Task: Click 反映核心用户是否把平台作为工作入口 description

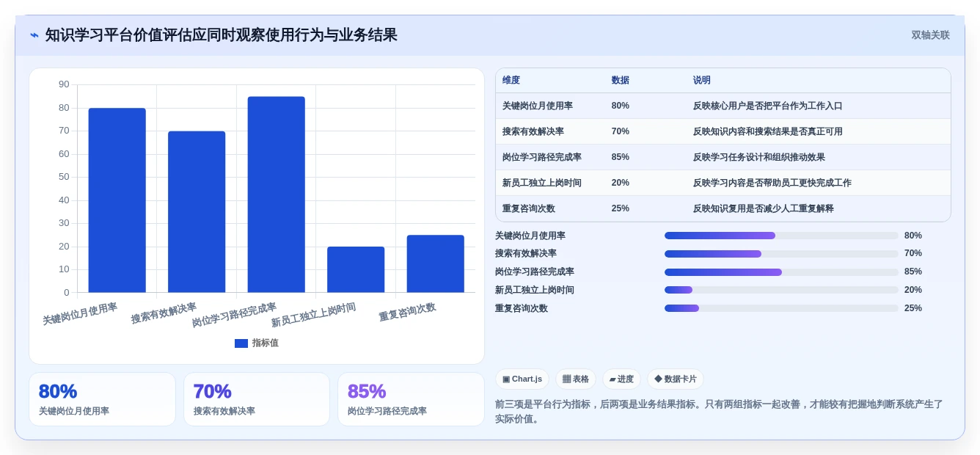Action: [768, 106]
